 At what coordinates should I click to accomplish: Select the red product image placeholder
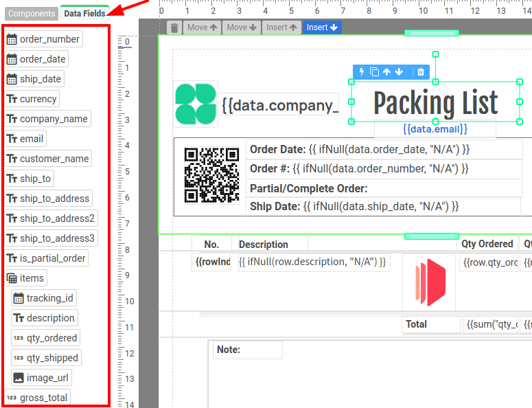coord(429,282)
